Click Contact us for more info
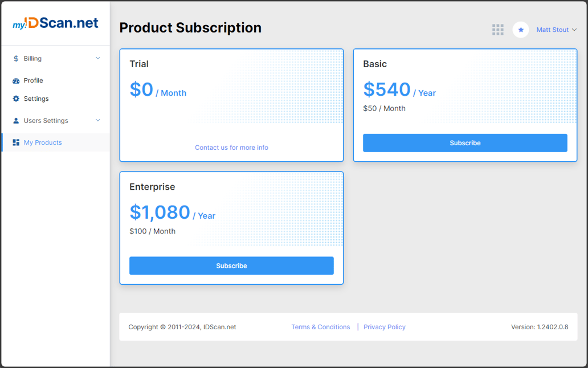 point(231,147)
